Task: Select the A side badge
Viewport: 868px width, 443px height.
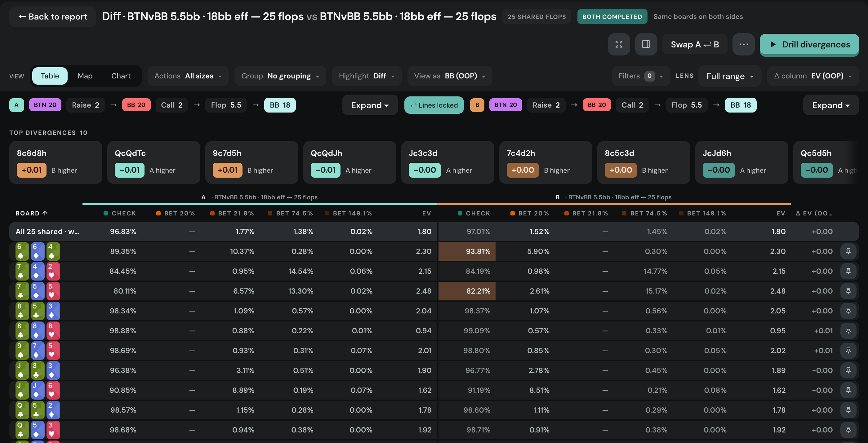Action: click(16, 105)
